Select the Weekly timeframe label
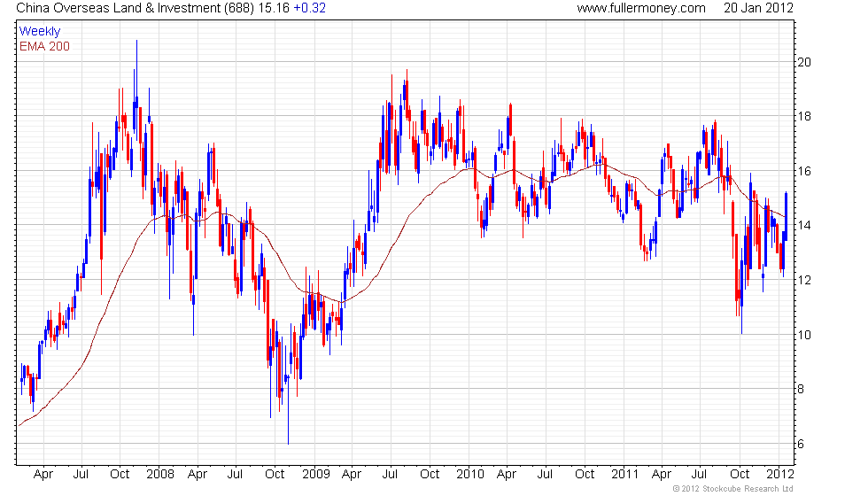 tap(40, 32)
